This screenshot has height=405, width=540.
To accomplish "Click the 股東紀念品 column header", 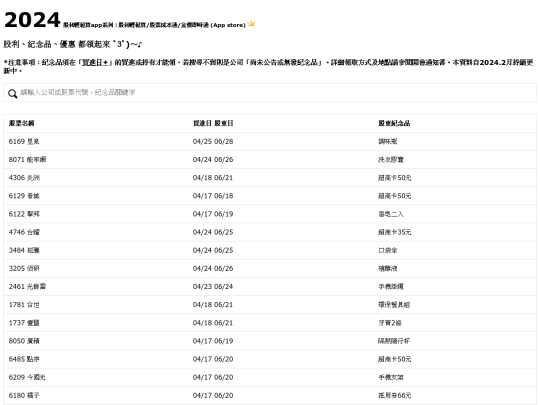I will [x=394, y=123].
